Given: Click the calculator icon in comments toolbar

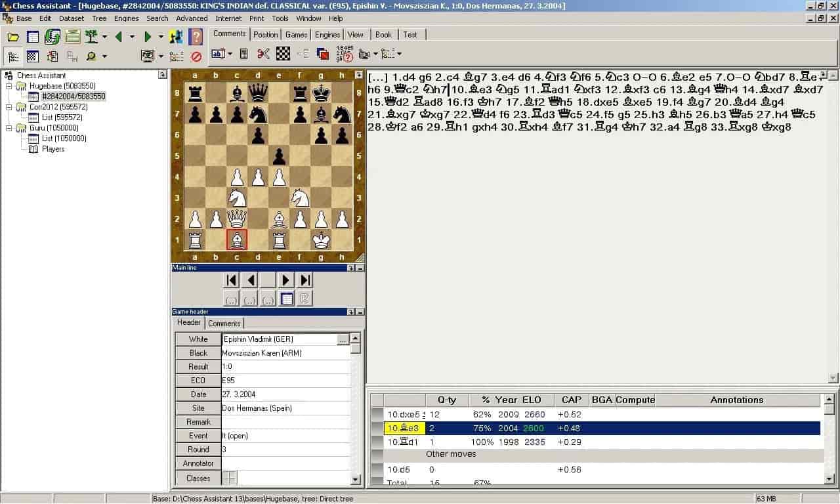Looking at the screenshot, I should [243, 54].
